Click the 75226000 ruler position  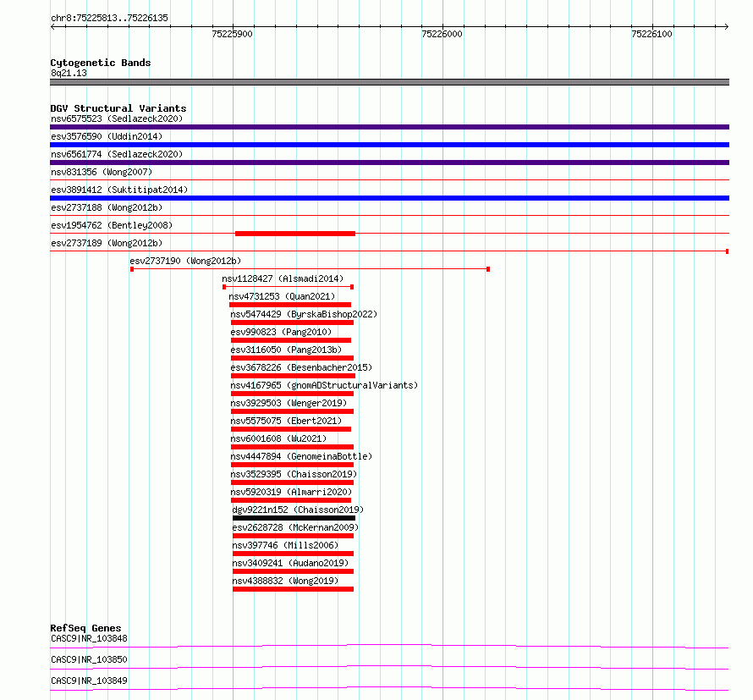442,34
